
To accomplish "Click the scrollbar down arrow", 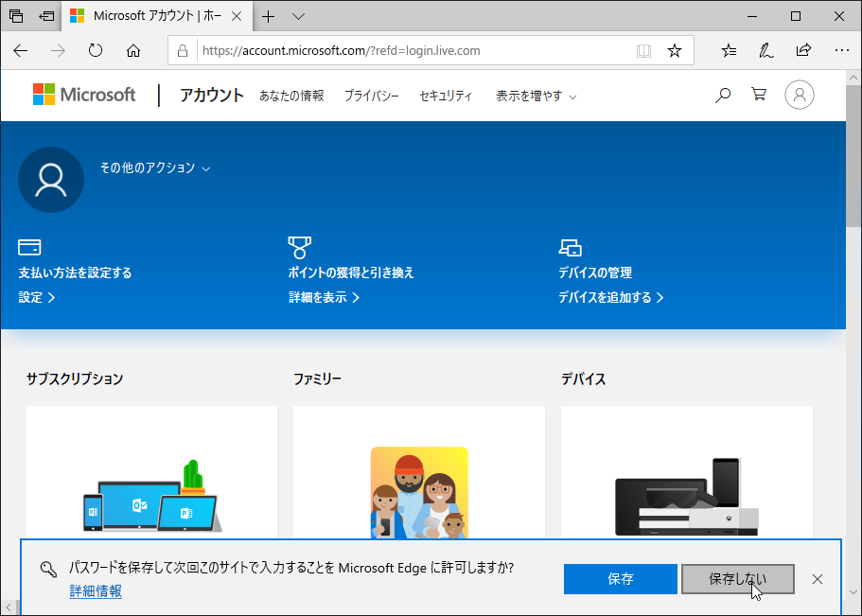I will 853,593.
